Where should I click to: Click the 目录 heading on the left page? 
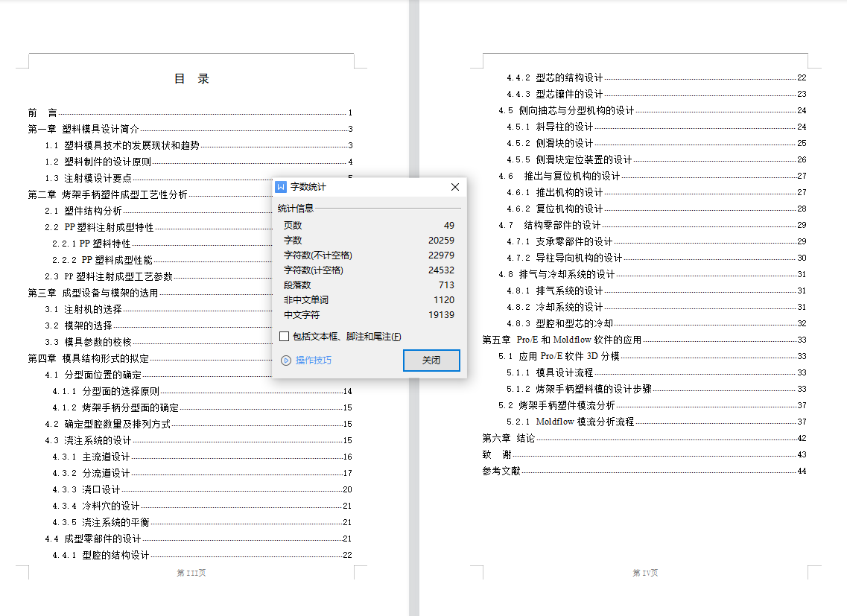[x=191, y=79]
